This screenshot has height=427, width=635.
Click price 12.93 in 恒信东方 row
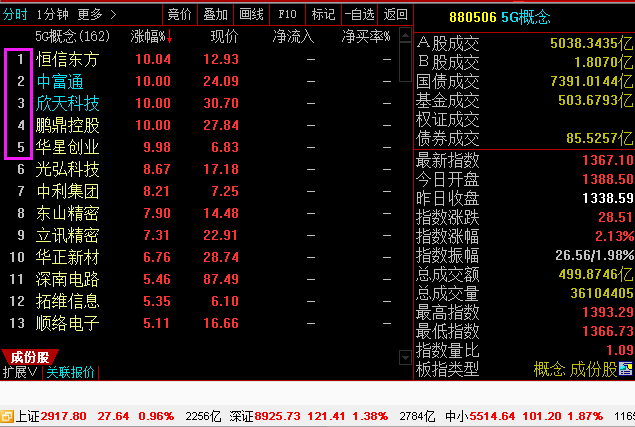point(221,60)
